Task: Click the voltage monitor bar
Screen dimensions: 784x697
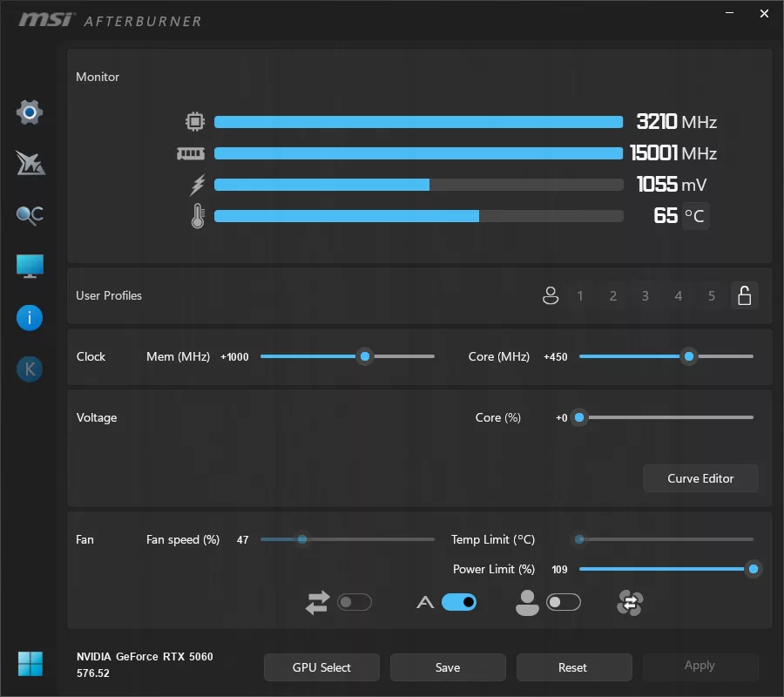Action: click(418, 185)
